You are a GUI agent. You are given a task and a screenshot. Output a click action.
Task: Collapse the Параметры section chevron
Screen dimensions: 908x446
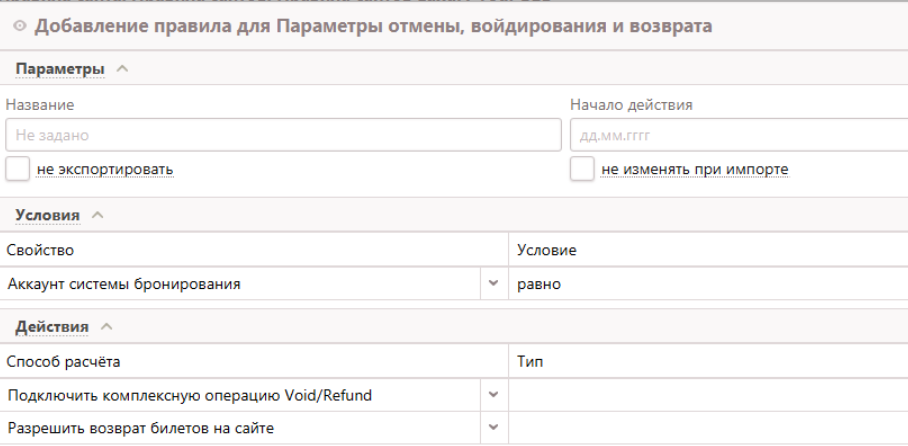(x=122, y=69)
